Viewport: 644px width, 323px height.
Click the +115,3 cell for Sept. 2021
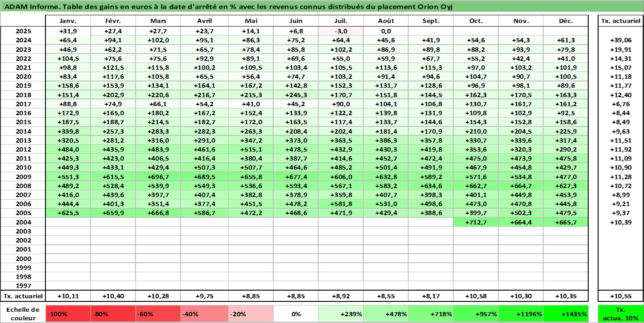point(432,67)
